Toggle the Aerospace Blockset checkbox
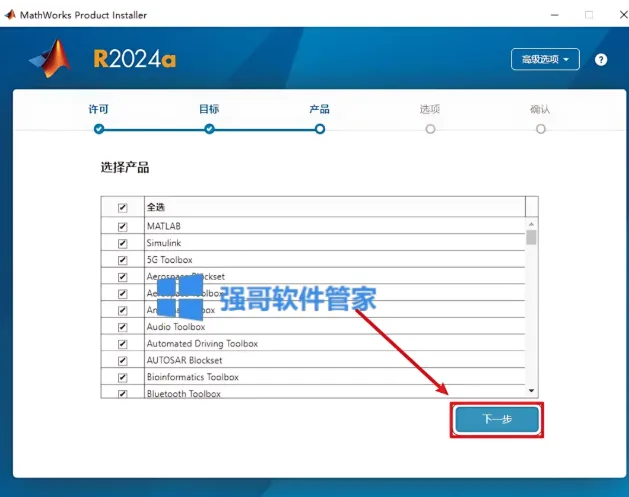Image resolution: width=629 pixels, height=497 pixels. pos(122,277)
